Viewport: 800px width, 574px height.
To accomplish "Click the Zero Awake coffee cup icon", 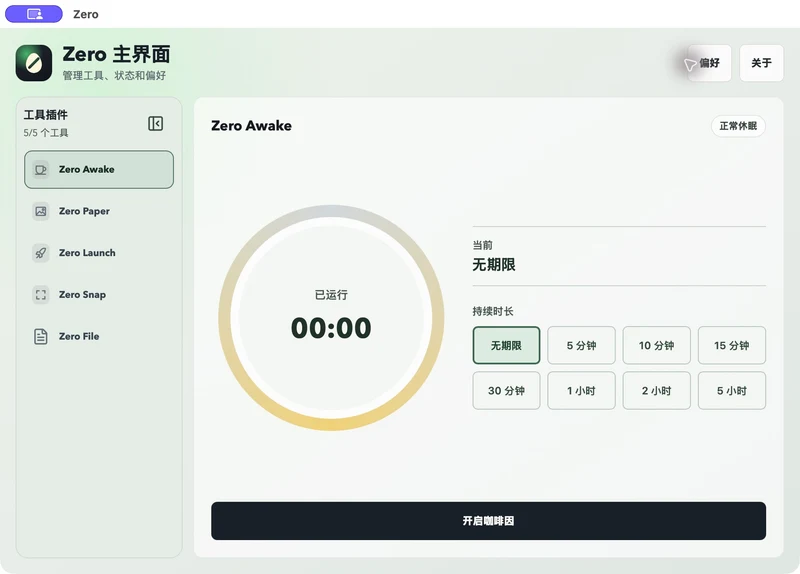I will 41,169.
